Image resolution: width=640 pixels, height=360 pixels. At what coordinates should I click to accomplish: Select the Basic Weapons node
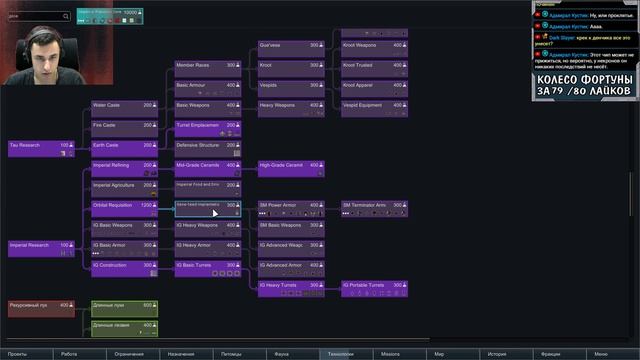(208, 109)
